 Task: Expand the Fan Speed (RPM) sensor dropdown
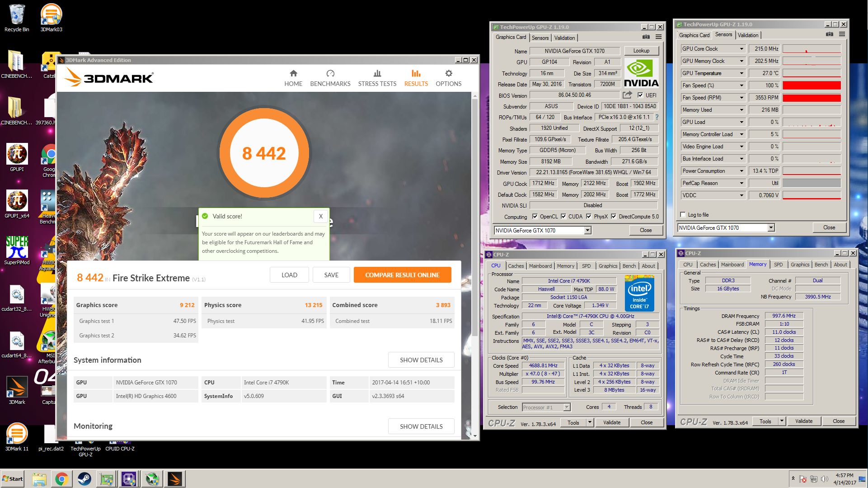[741, 98]
